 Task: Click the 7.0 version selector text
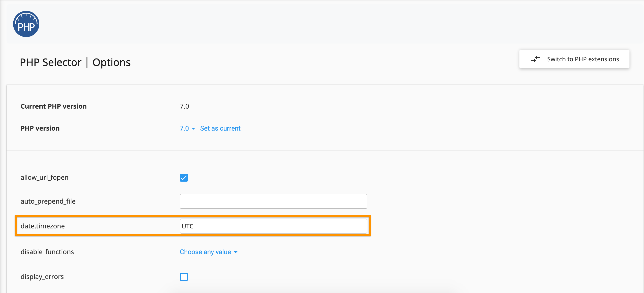(x=184, y=128)
